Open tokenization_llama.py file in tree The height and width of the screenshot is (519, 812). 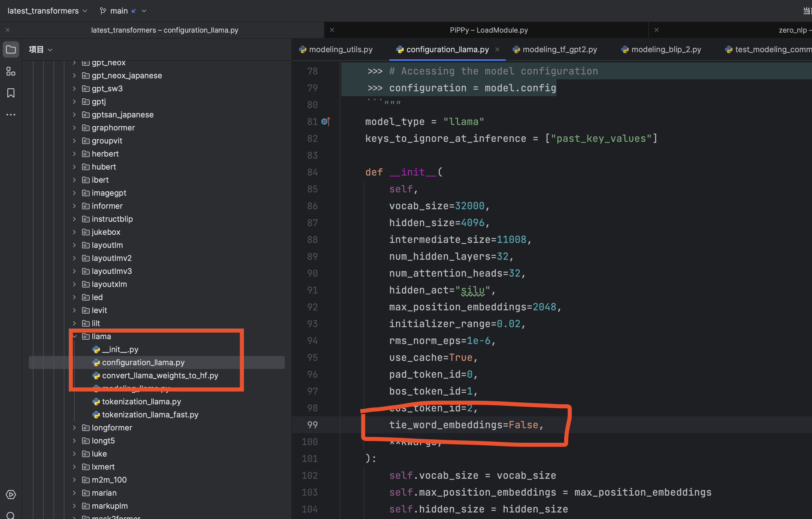click(141, 402)
